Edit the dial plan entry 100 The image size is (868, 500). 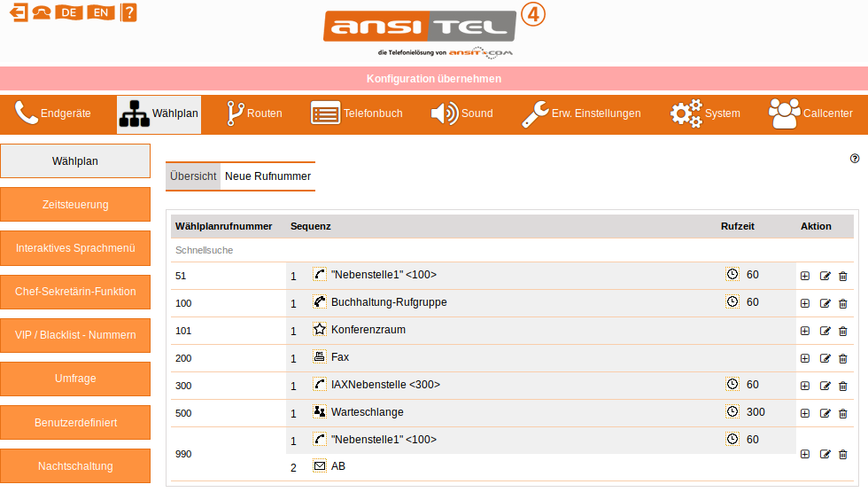pos(825,303)
